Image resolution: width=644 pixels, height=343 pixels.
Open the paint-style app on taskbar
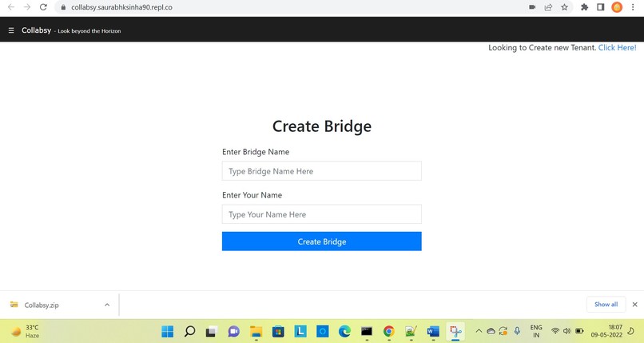click(x=411, y=331)
